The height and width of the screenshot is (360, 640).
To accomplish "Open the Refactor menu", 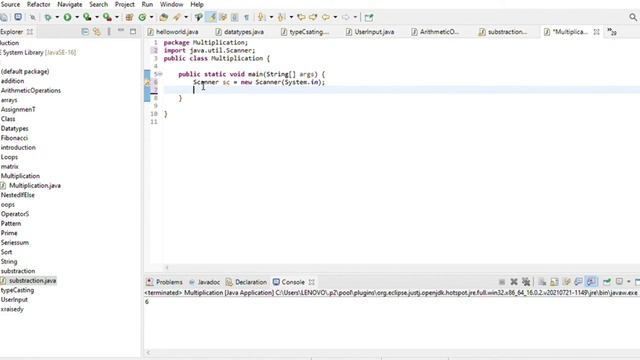I will (x=38, y=4).
